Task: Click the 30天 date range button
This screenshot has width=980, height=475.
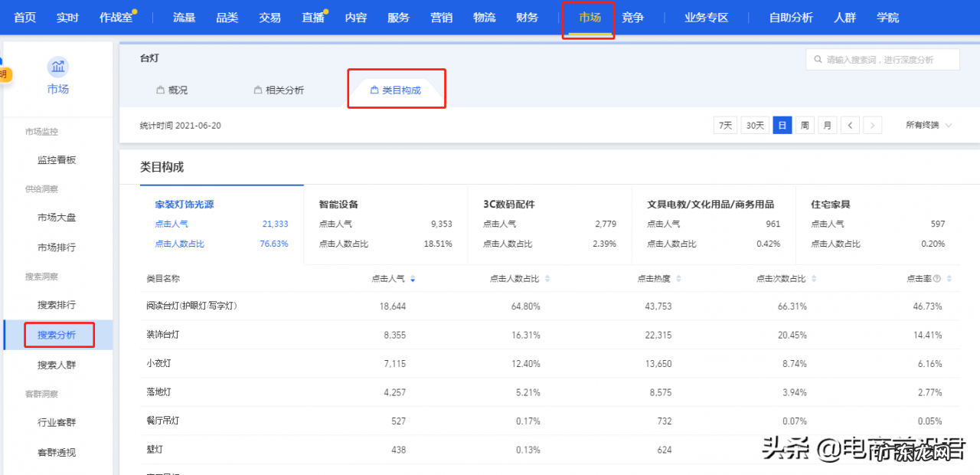Action: tap(753, 124)
